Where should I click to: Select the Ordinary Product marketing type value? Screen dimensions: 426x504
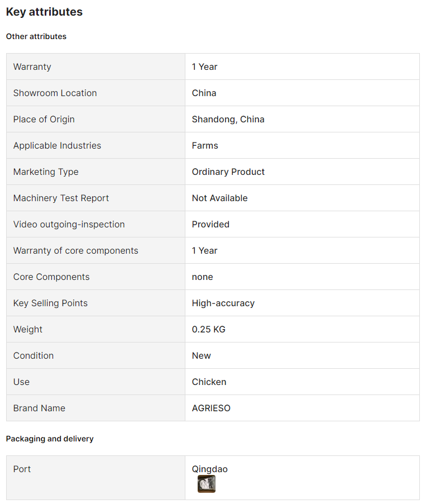(x=228, y=172)
